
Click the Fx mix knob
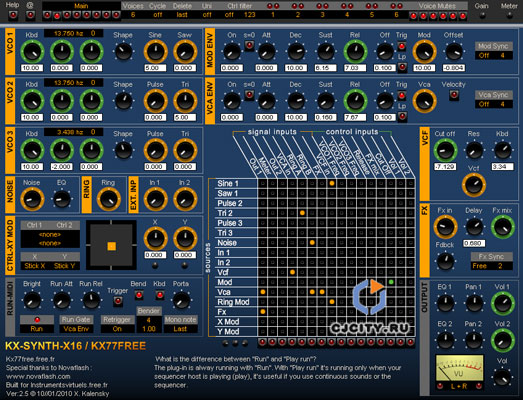(502, 227)
